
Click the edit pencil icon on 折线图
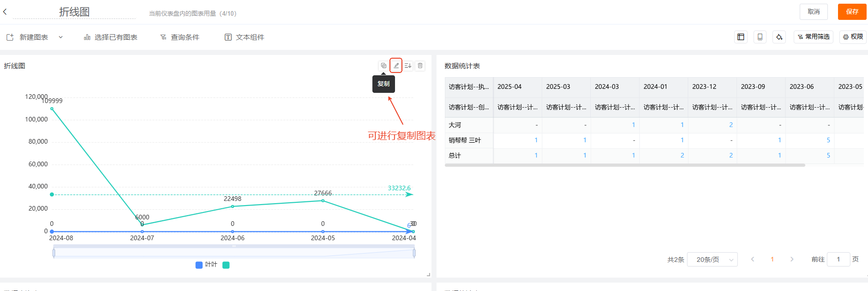[396, 66]
